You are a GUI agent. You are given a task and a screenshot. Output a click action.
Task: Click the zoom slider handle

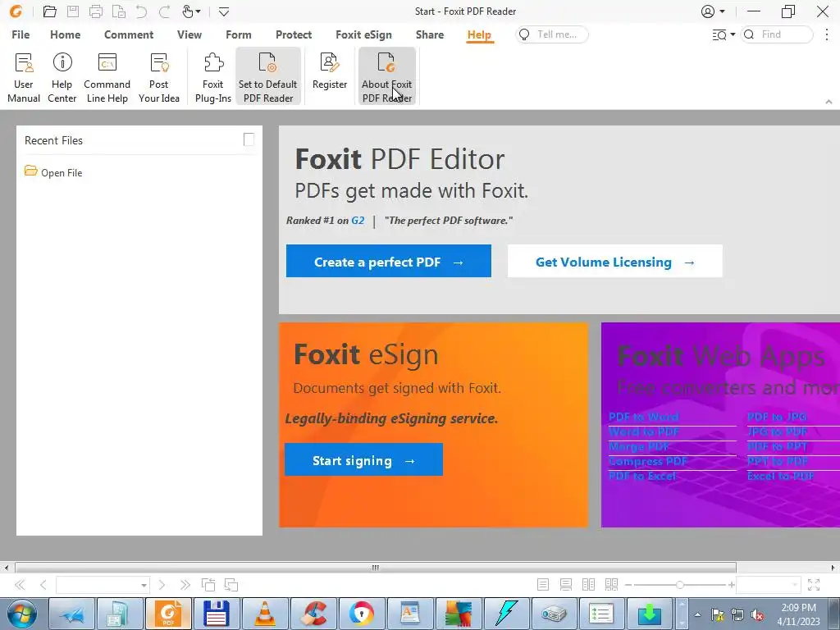[680, 585]
